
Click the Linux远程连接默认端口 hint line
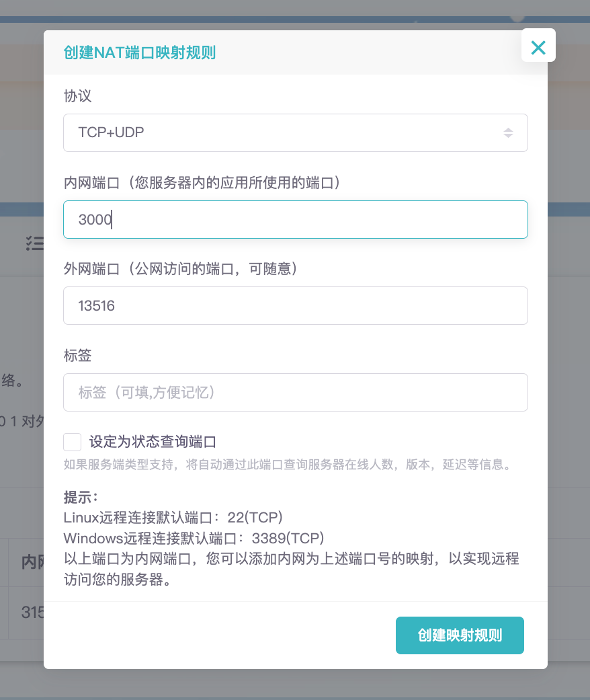click(x=173, y=518)
